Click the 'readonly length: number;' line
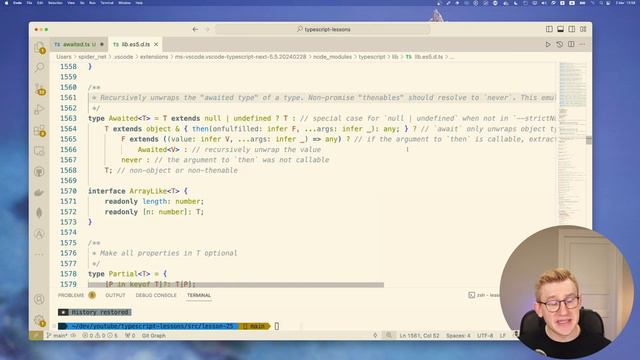Viewport: 640px width, 360px height. [154, 202]
